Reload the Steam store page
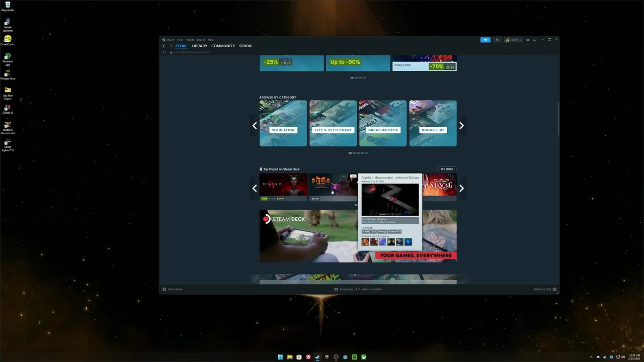 (x=165, y=52)
